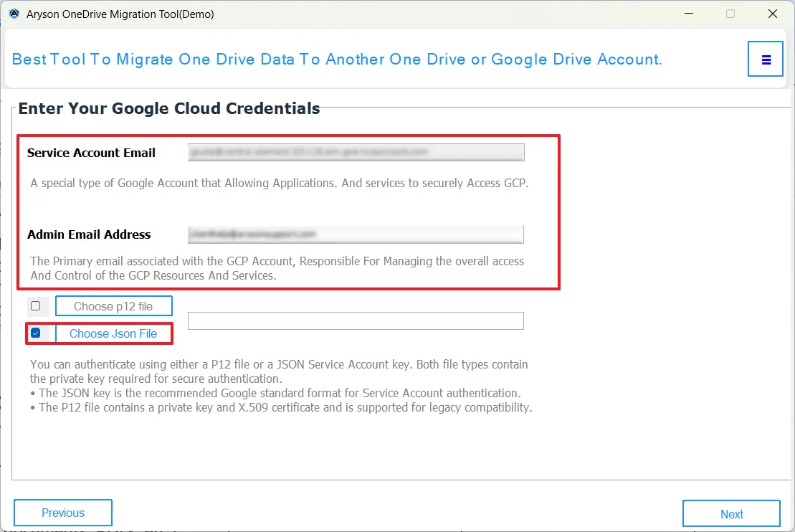The height and width of the screenshot is (532, 795).
Task: Close the Aryson OneDrive Migration Tool
Action: tap(772, 14)
